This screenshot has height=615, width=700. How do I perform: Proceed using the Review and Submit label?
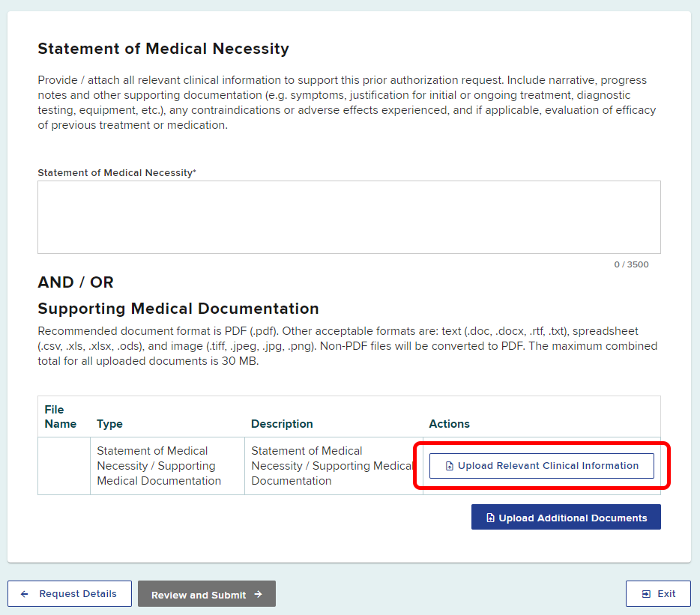pos(199,595)
